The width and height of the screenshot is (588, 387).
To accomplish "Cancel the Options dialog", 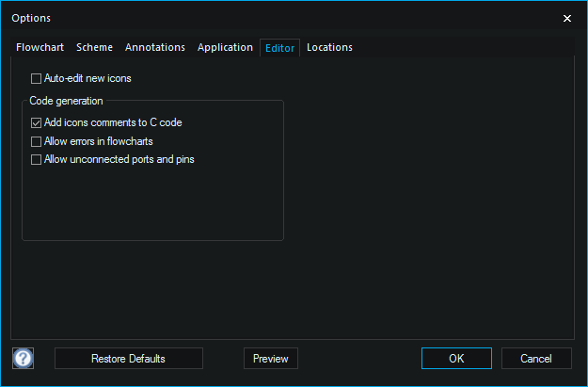I will (536, 359).
